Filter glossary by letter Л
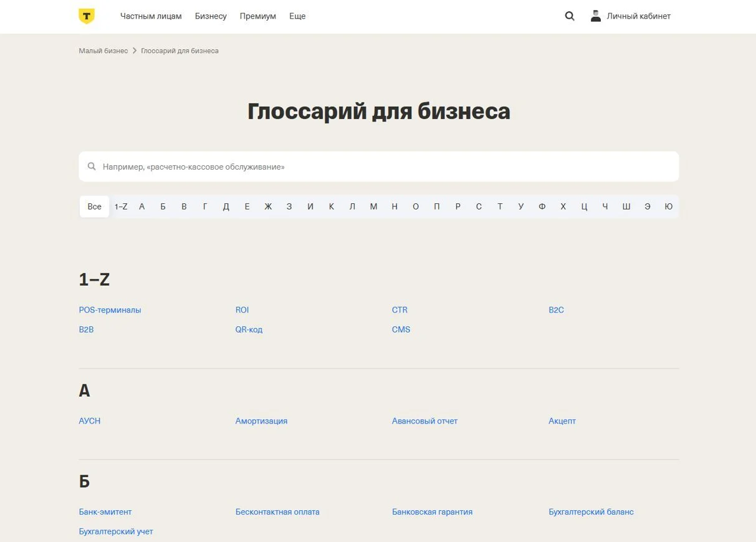This screenshot has width=756, height=542. pyautogui.click(x=352, y=206)
